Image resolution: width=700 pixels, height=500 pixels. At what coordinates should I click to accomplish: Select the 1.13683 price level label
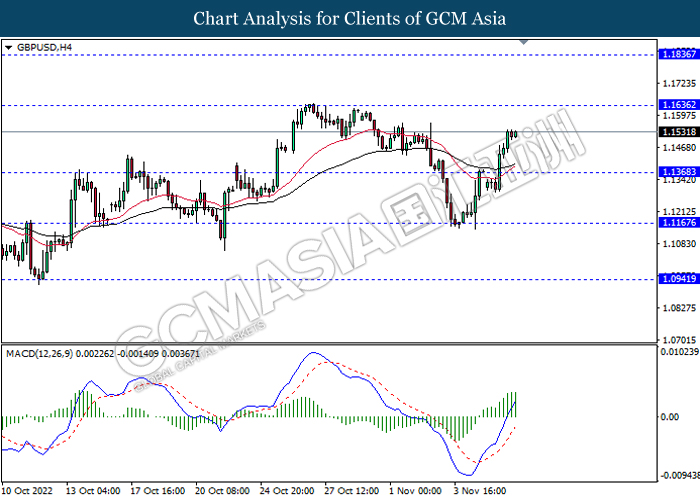coord(679,172)
